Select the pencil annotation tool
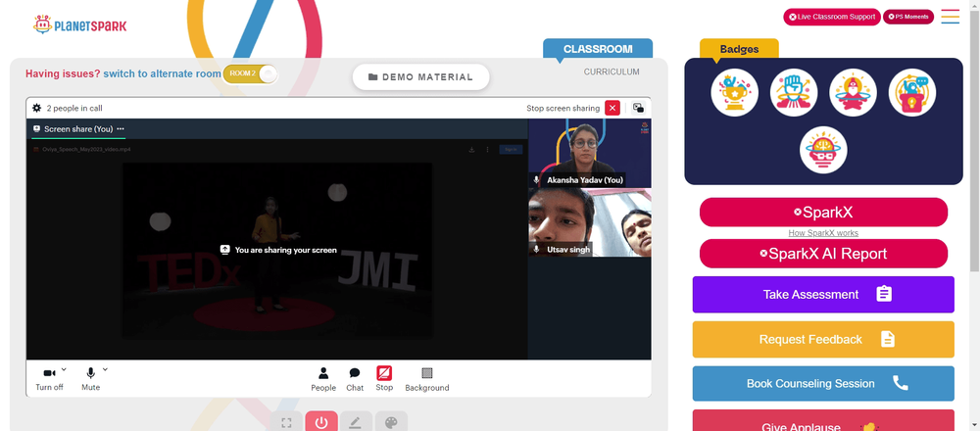This screenshot has width=980, height=431. coord(356,422)
